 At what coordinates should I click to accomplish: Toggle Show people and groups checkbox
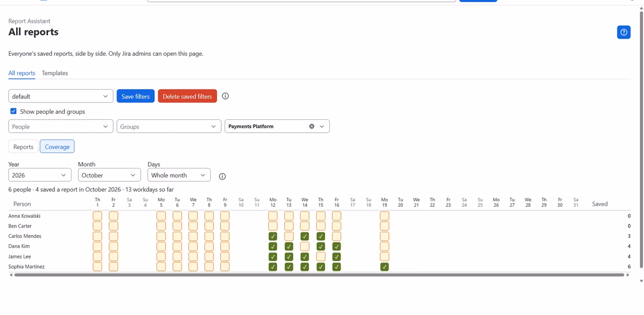(14, 111)
